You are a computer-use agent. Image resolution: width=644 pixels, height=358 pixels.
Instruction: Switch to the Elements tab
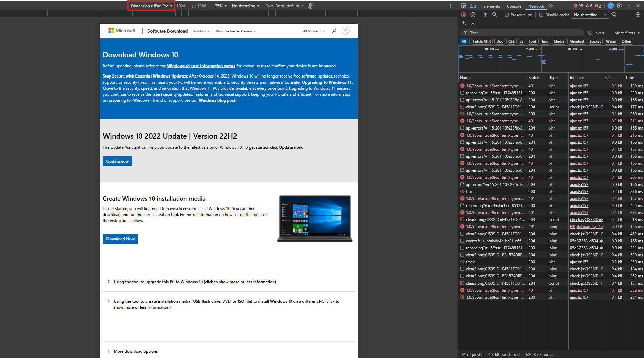(x=491, y=6)
